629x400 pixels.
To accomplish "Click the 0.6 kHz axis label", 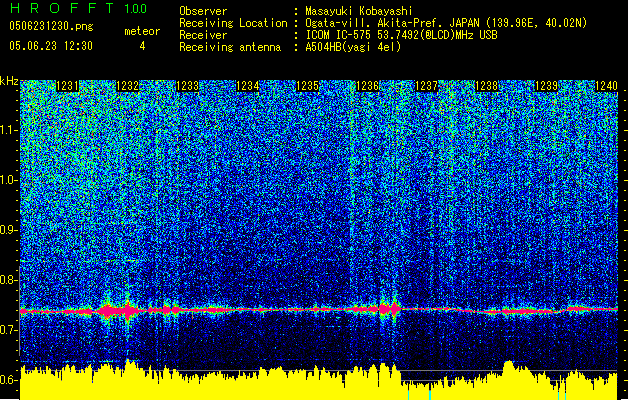I will pyautogui.click(x=9, y=380).
